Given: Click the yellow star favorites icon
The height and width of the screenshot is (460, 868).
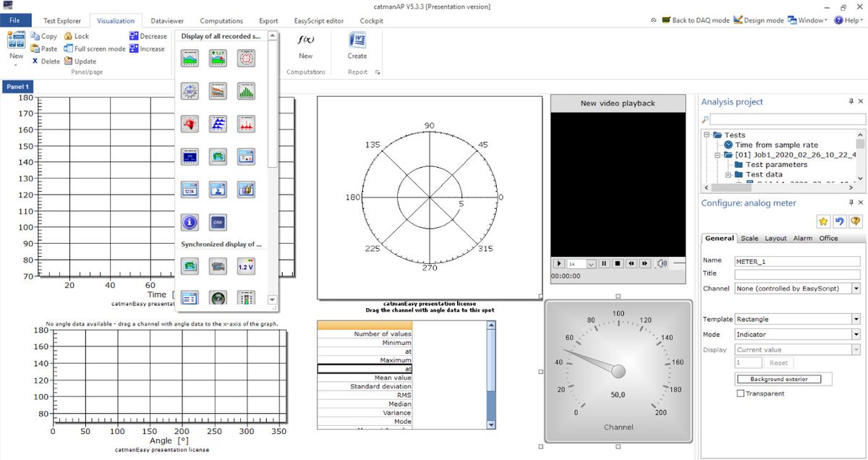Looking at the screenshot, I should [822, 221].
